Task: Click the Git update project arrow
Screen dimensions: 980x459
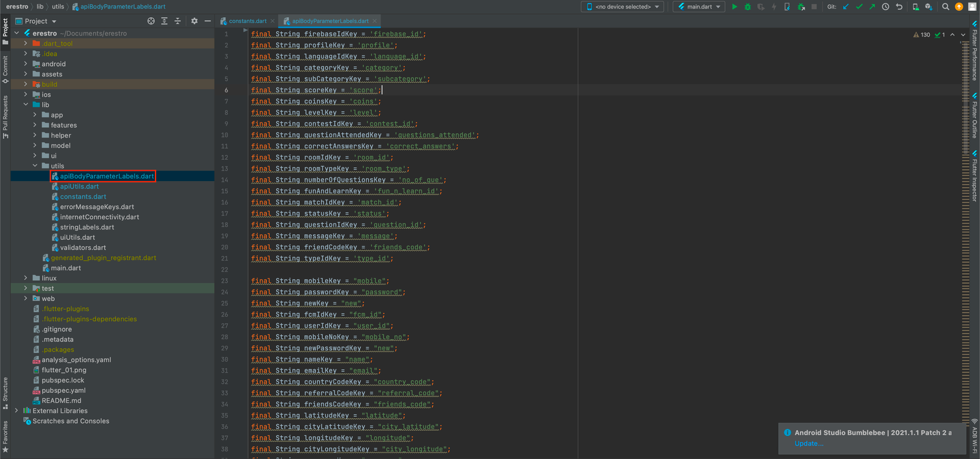Action: tap(846, 7)
